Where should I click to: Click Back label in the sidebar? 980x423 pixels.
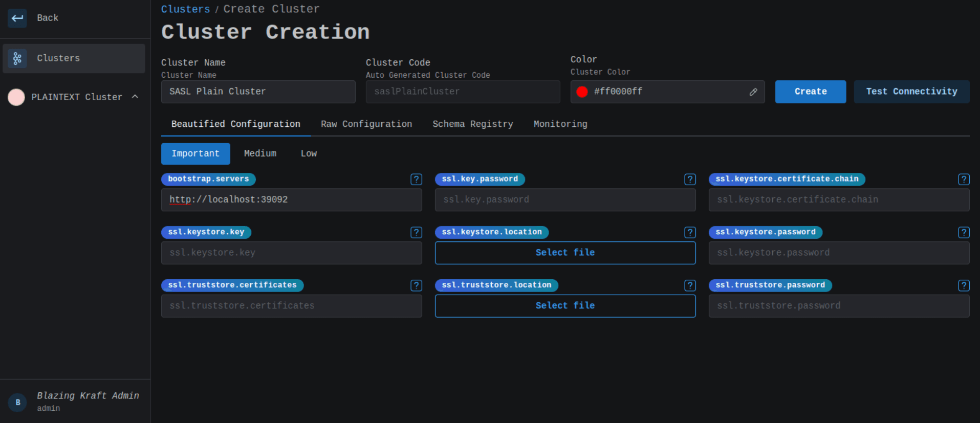(x=48, y=18)
